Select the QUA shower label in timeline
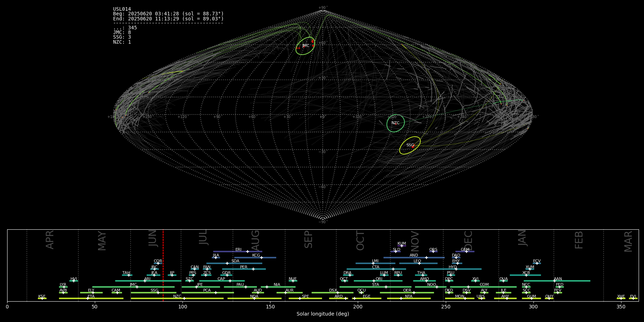644x322 pixels. click(504, 279)
